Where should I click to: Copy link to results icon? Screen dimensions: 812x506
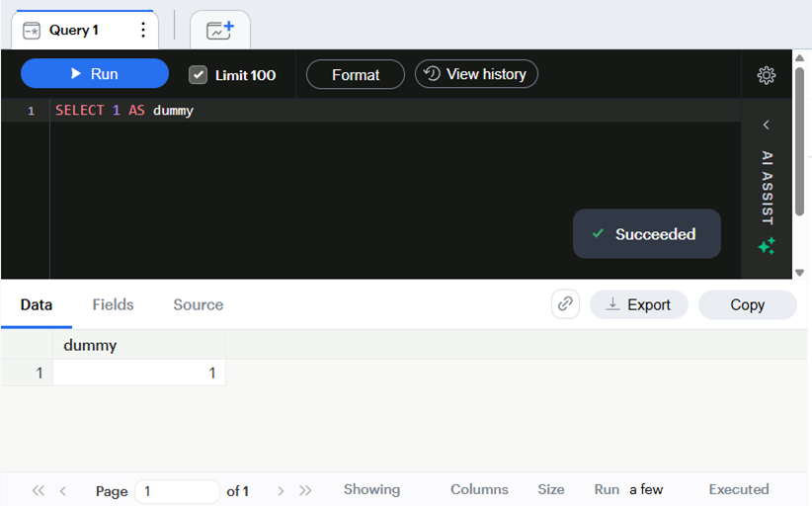[565, 304]
